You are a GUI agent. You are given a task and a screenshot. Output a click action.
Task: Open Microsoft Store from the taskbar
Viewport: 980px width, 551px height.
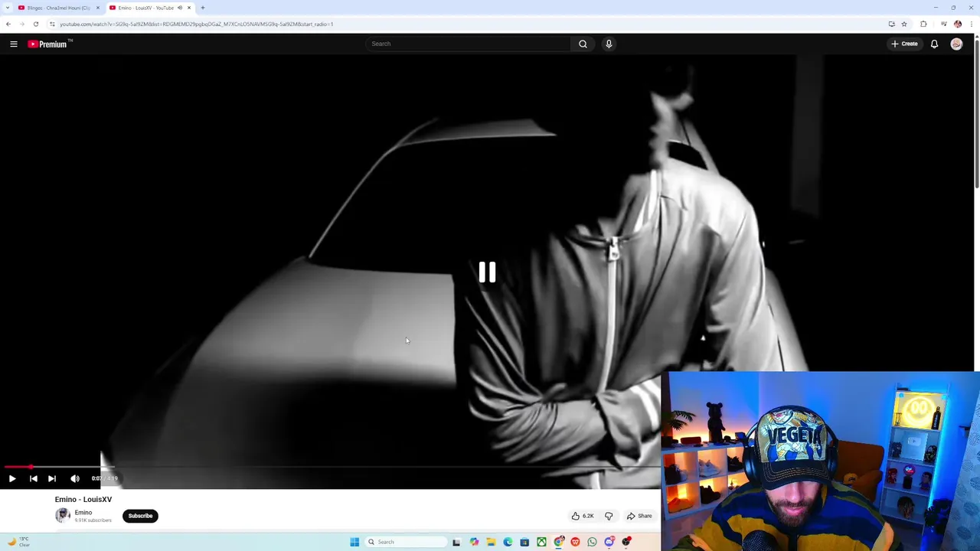pos(524,542)
